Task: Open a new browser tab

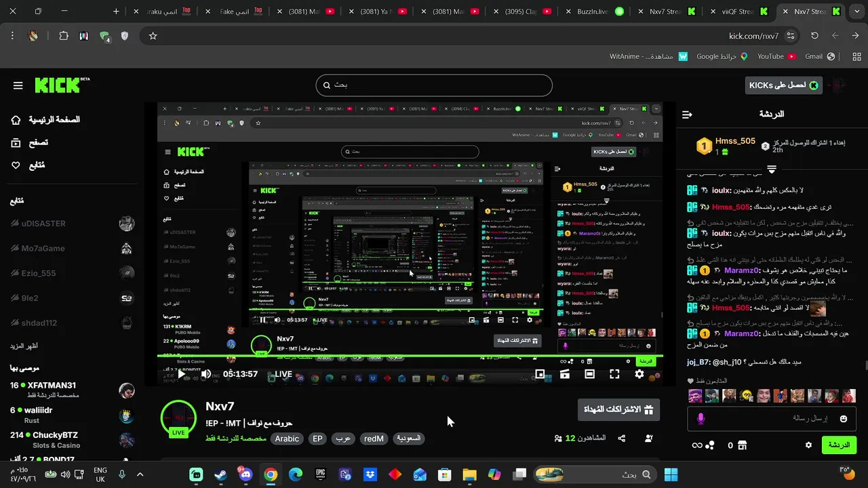Action: (x=116, y=12)
